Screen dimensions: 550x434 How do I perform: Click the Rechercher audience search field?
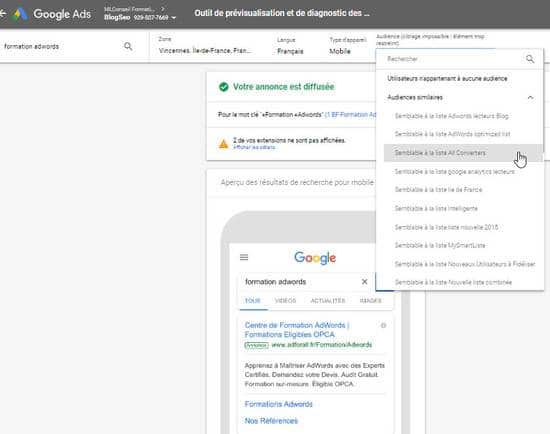[x=452, y=59]
